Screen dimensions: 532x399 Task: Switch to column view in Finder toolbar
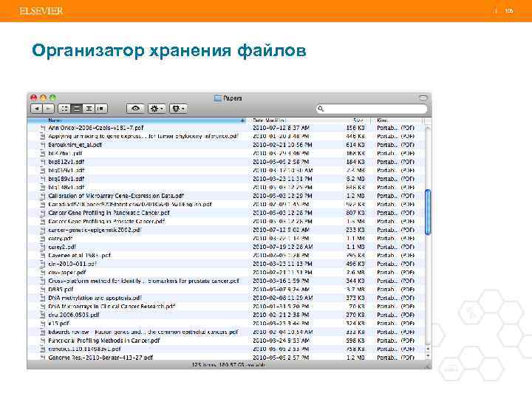tap(89, 109)
